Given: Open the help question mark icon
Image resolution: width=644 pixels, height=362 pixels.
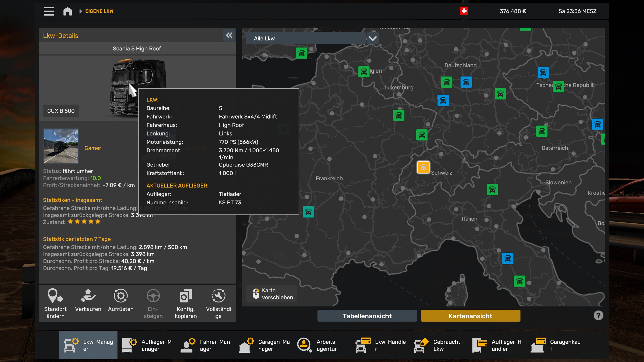Looking at the screenshot, I should [x=598, y=315].
